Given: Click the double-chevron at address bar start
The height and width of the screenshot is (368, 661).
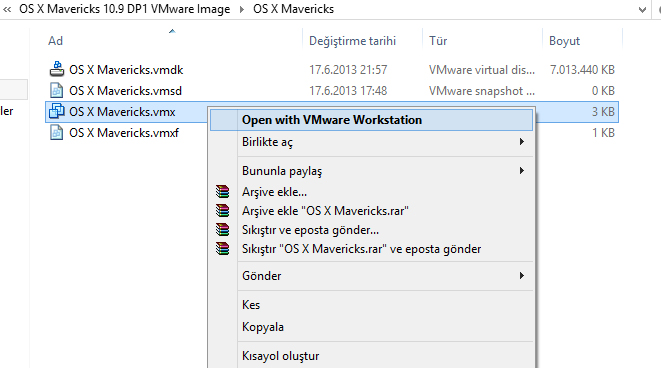Looking at the screenshot, I should coord(7,9).
